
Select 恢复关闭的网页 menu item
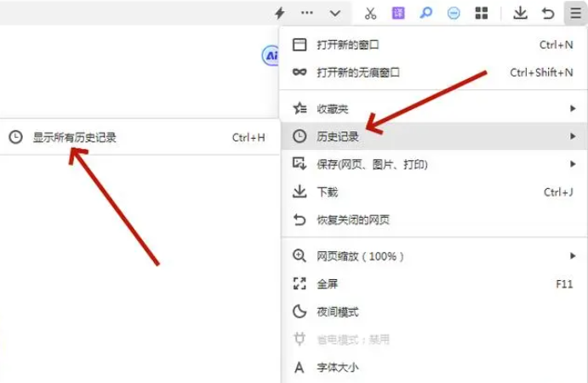[x=433, y=220]
